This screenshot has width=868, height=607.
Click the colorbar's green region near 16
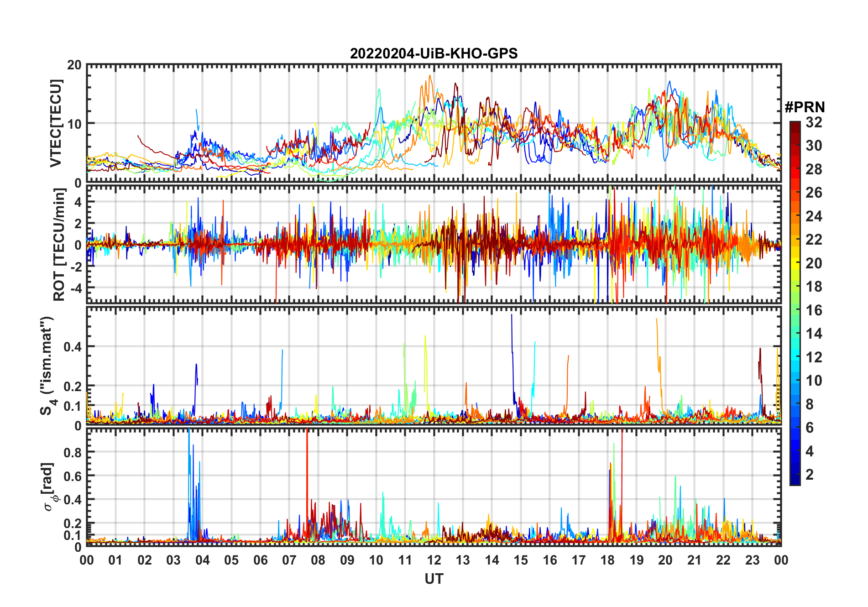795,310
